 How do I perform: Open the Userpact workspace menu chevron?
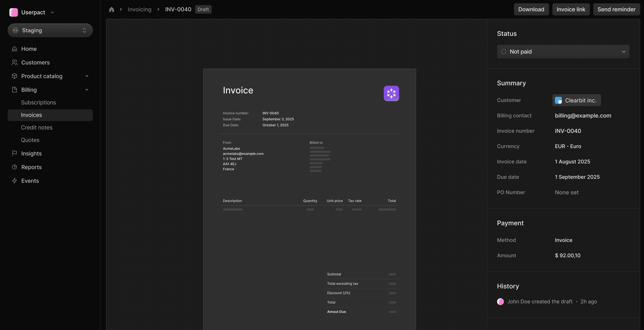click(x=52, y=12)
